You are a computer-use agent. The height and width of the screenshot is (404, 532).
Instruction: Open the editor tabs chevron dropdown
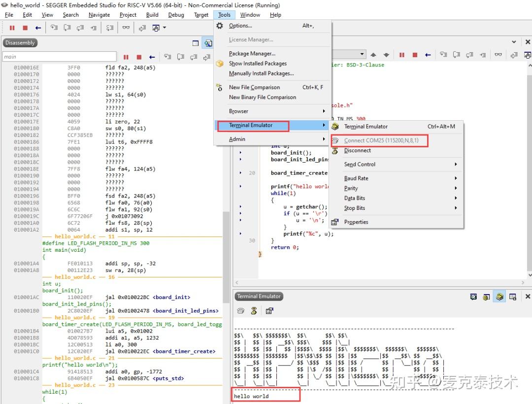point(514,42)
